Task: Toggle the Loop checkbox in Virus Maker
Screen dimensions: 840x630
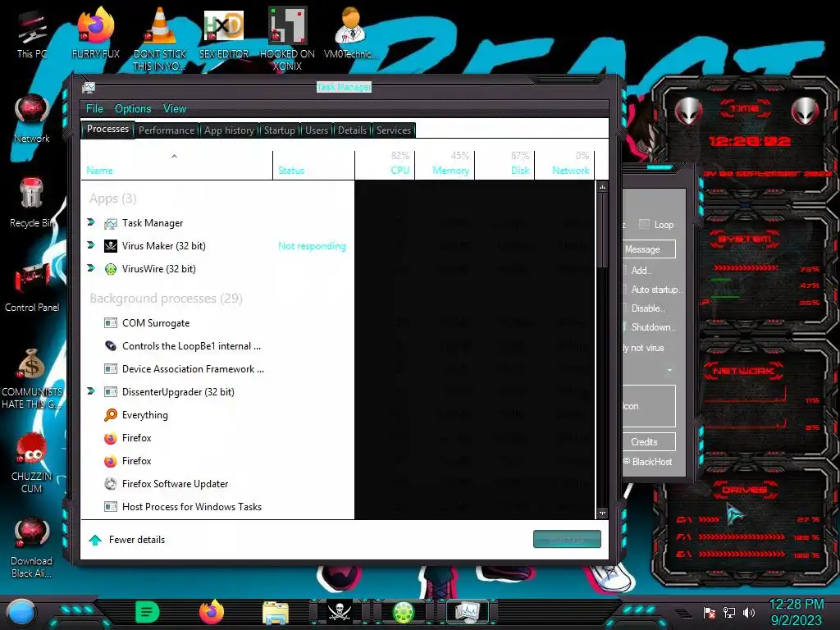Action: click(645, 224)
